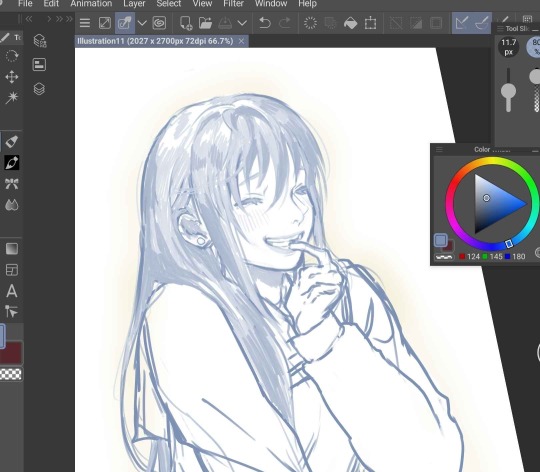Open the Animation menu
Viewport: 540px width, 472px height.
pyautogui.click(x=91, y=4)
